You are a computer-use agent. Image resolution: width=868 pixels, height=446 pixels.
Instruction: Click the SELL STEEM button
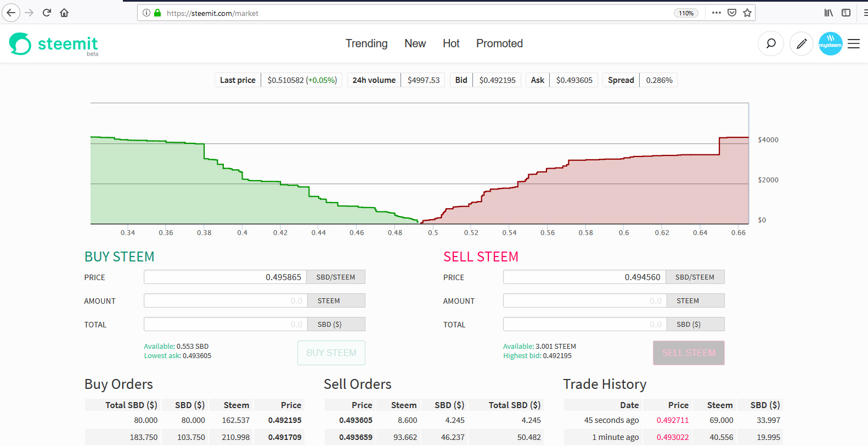pos(689,353)
